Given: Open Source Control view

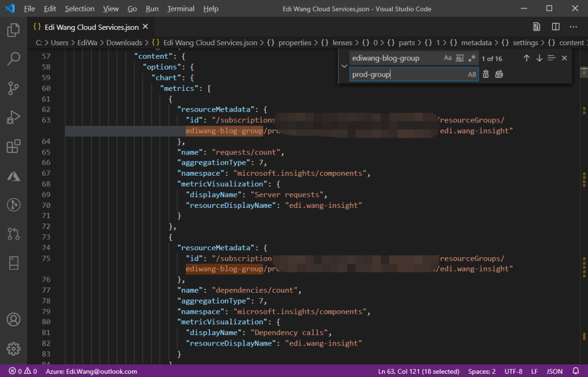Looking at the screenshot, I should coord(14,88).
